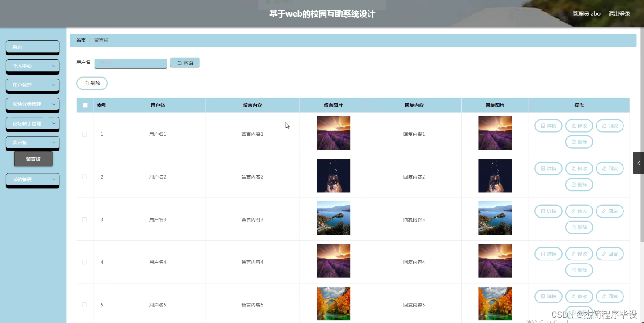Click the collapse arrow icon on right screen edge
This screenshot has height=323, width=644.
(x=638, y=163)
